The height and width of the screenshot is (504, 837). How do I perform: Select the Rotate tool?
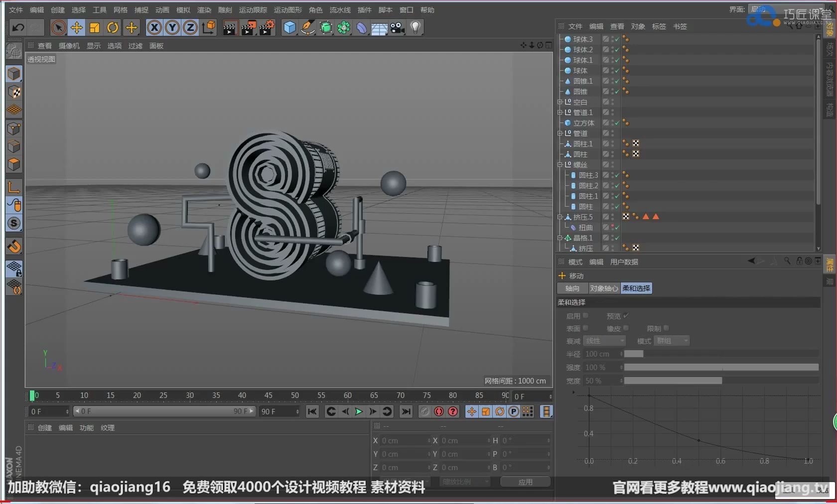pyautogui.click(x=112, y=28)
